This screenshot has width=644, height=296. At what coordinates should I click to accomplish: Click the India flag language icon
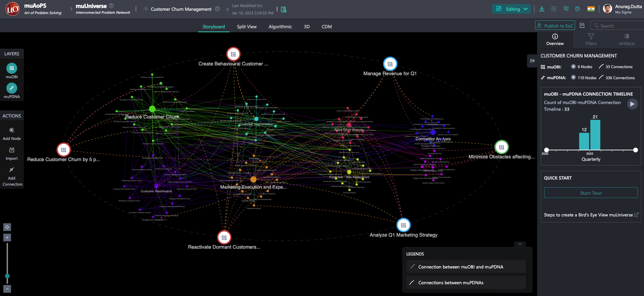click(591, 9)
